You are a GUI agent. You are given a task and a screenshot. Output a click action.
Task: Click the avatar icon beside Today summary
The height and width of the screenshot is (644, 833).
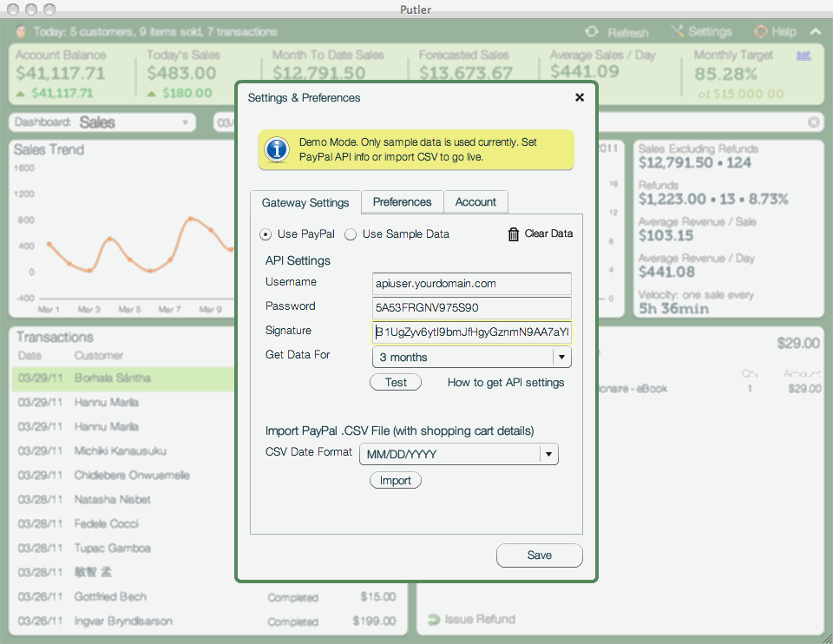(21, 32)
